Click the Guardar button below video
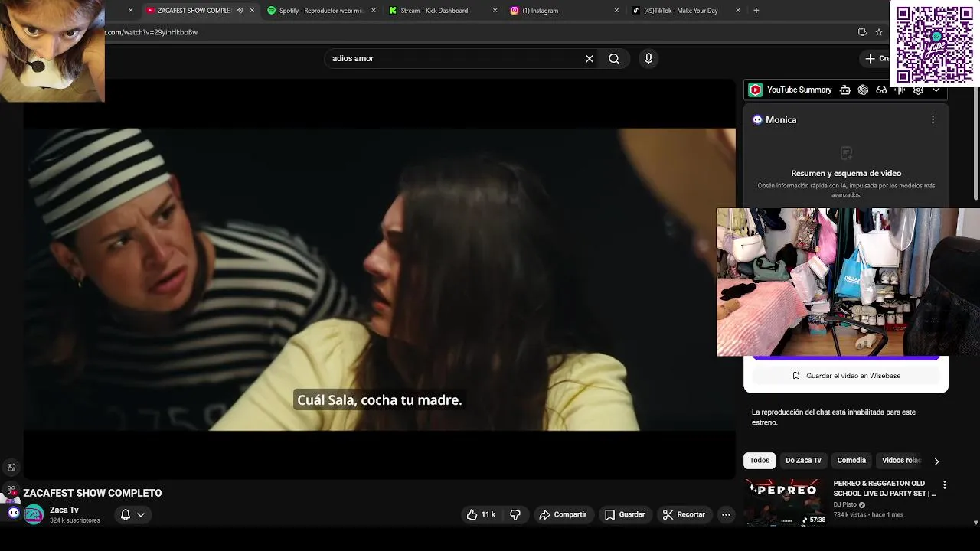The width and height of the screenshot is (980, 551). tap(625, 514)
